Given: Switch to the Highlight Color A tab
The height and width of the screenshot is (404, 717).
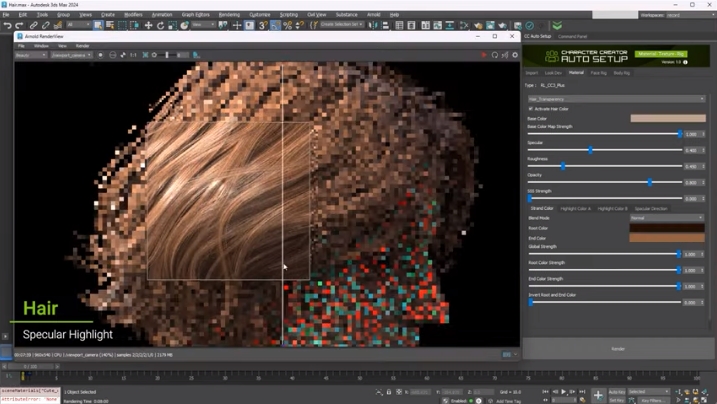Looking at the screenshot, I should [575, 209].
